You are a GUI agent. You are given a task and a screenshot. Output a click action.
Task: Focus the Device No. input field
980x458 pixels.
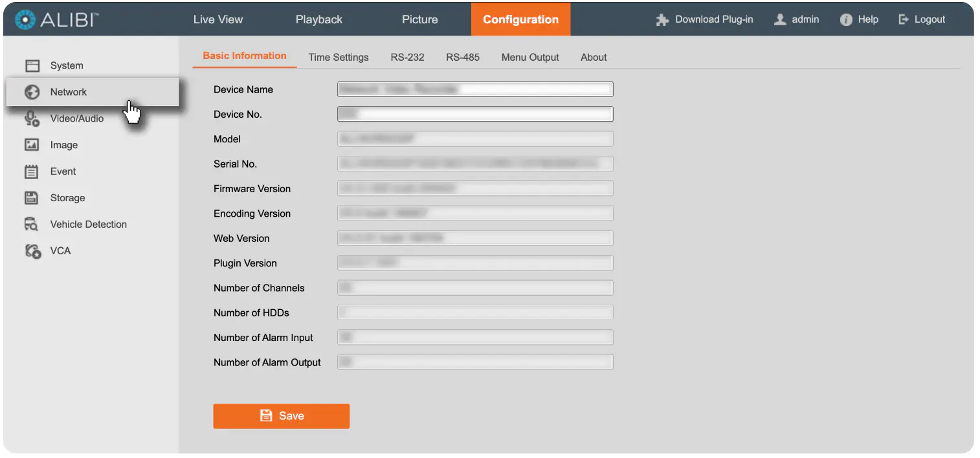coord(475,114)
